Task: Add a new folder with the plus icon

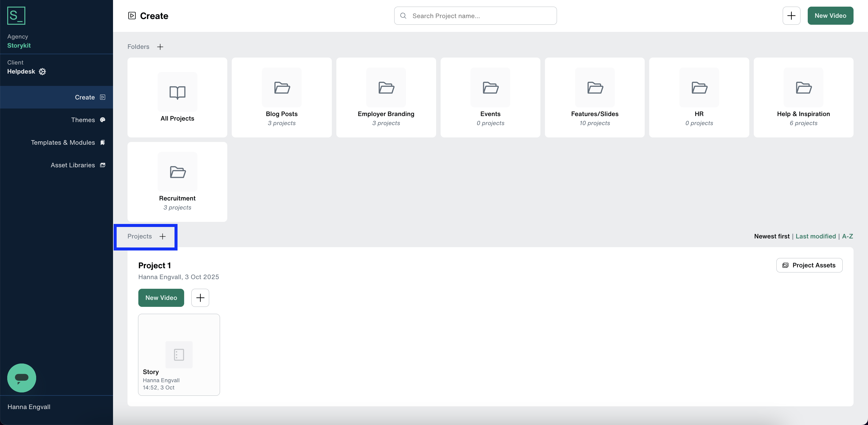Action: click(160, 46)
